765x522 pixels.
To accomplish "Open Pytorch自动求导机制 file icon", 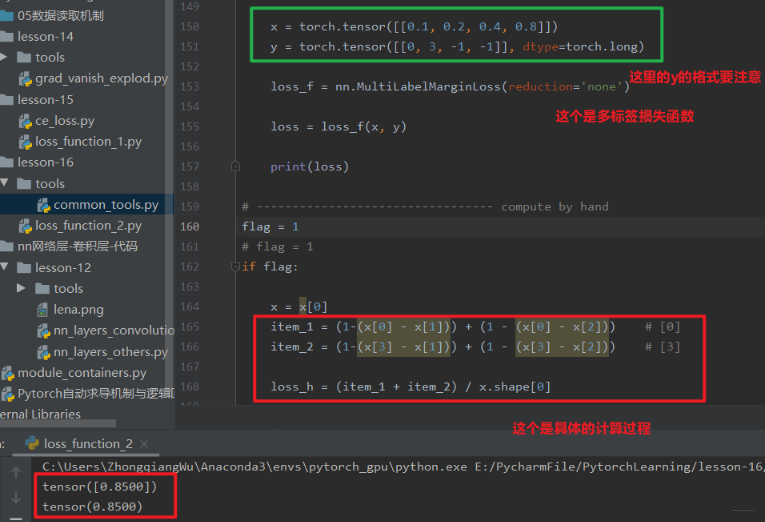I will tap(7, 394).
